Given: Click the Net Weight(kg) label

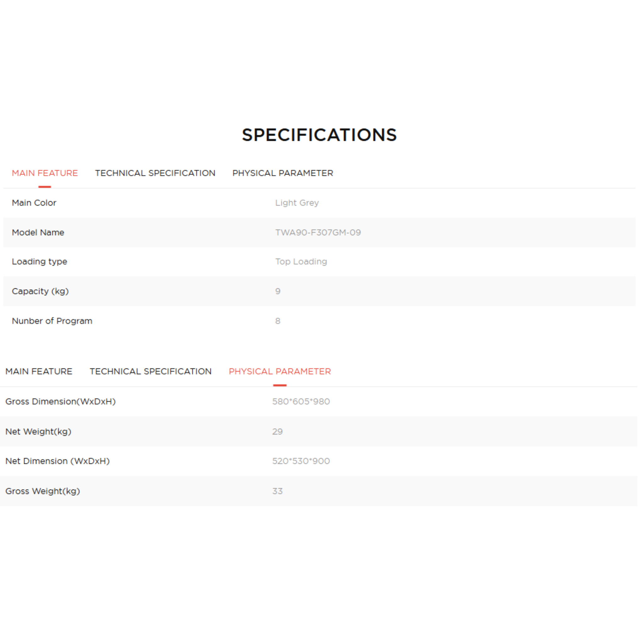Looking at the screenshot, I should click(38, 432).
